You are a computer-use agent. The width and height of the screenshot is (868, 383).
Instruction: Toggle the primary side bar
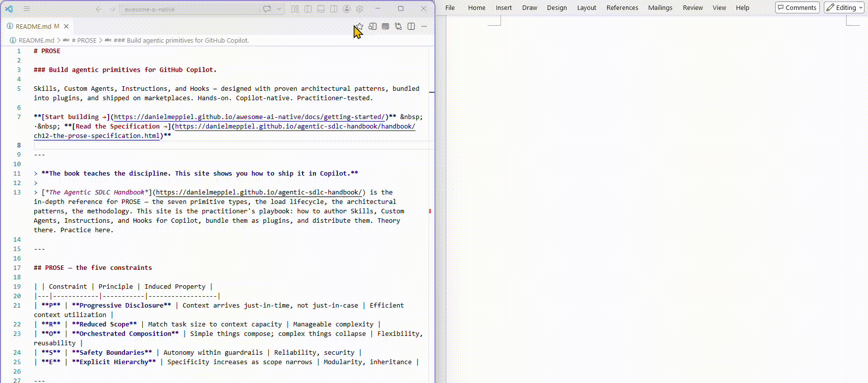[308, 9]
